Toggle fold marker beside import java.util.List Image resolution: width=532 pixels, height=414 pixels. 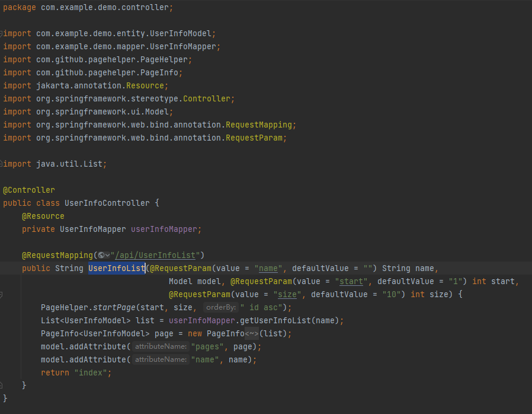point(1,164)
